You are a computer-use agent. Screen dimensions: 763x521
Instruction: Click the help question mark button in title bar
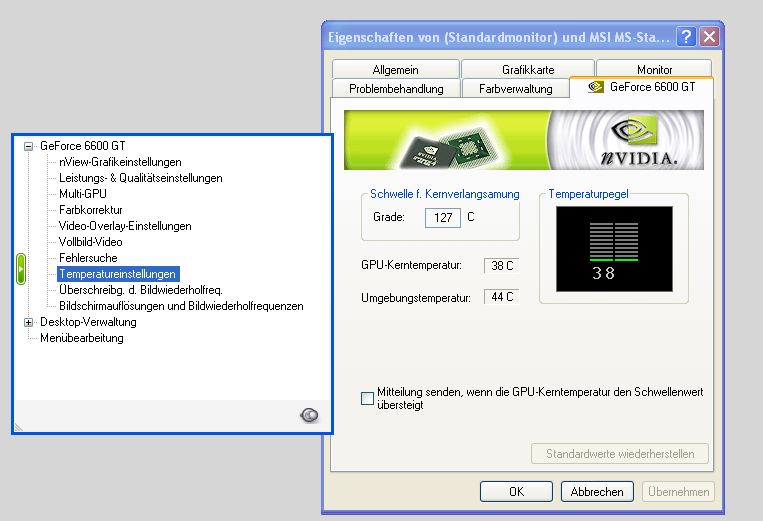(686, 36)
